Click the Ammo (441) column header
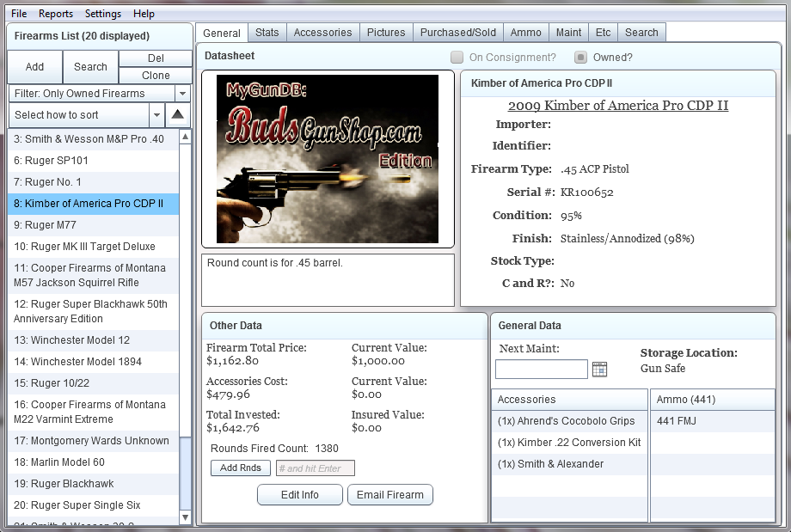This screenshot has height=532, width=791. [712, 400]
